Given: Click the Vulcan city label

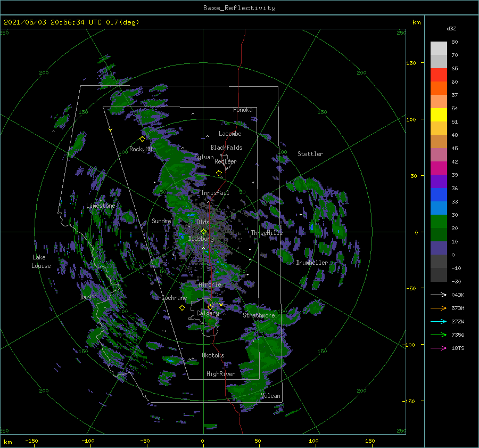Looking at the screenshot, I should coord(271,396).
